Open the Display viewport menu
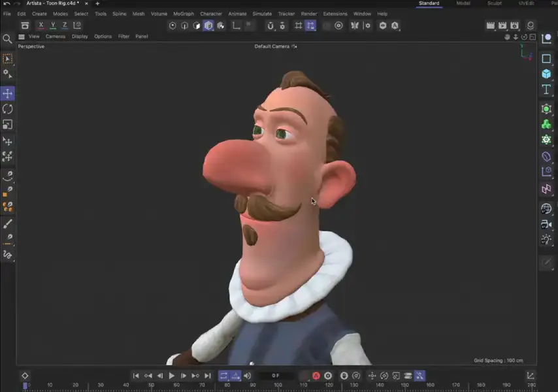The image size is (558, 392). 80,37
